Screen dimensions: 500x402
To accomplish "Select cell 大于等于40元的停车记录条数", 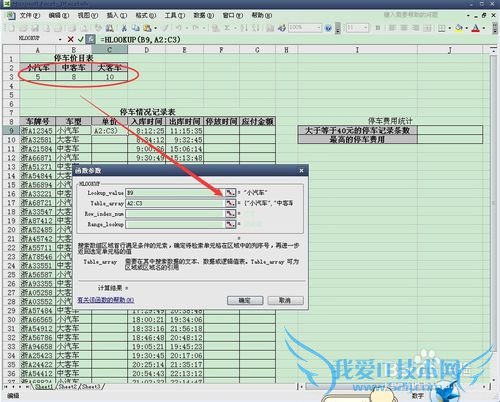I will point(357,130).
